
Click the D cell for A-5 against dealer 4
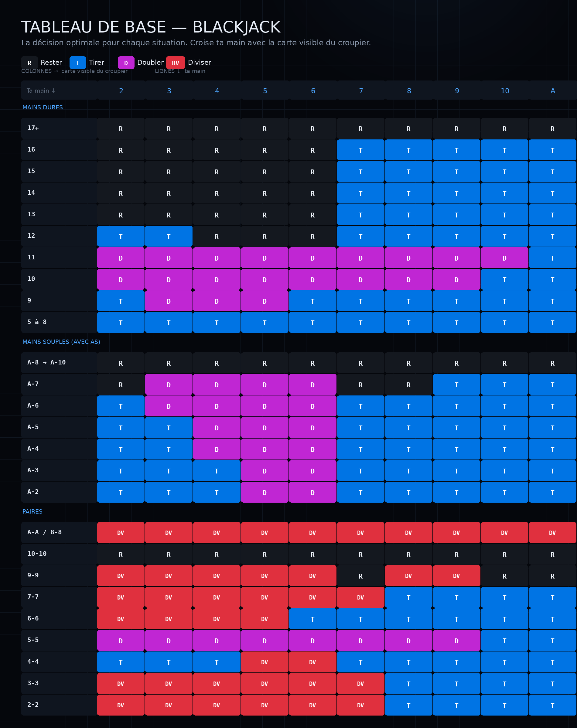(217, 428)
